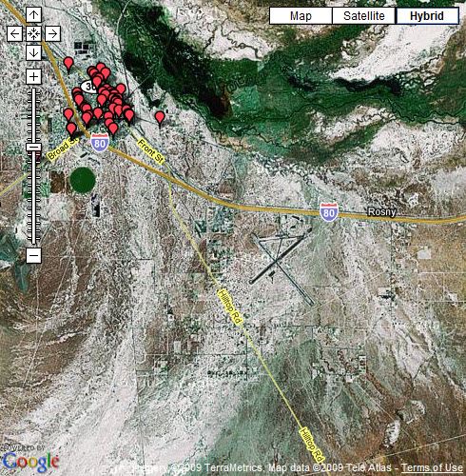Click the Google logo
This screenshot has height=476, width=466.
pos(30,461)
